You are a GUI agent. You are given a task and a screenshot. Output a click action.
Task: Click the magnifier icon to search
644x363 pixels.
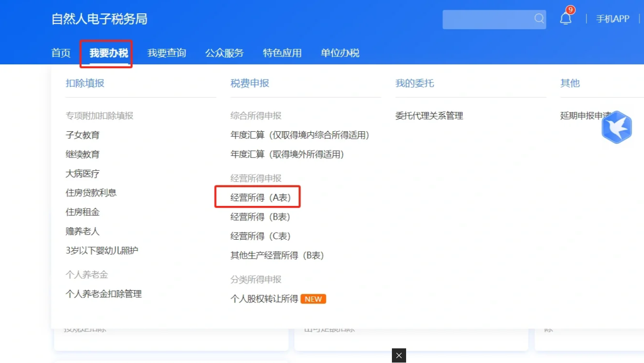pos(538,19)
